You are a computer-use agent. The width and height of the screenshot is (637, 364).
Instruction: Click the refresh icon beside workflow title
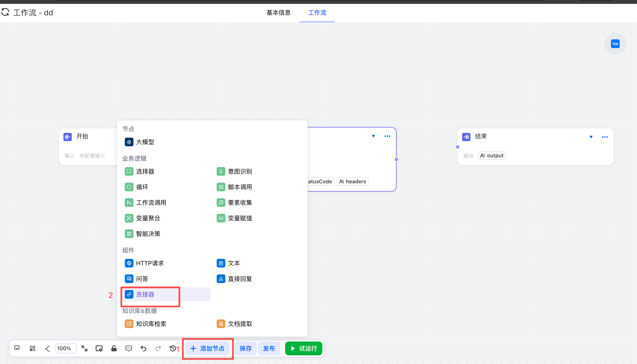tap(5, 12)
